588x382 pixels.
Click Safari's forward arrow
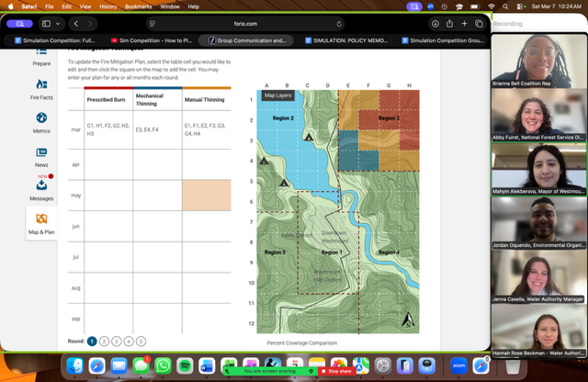pos(90,24)
